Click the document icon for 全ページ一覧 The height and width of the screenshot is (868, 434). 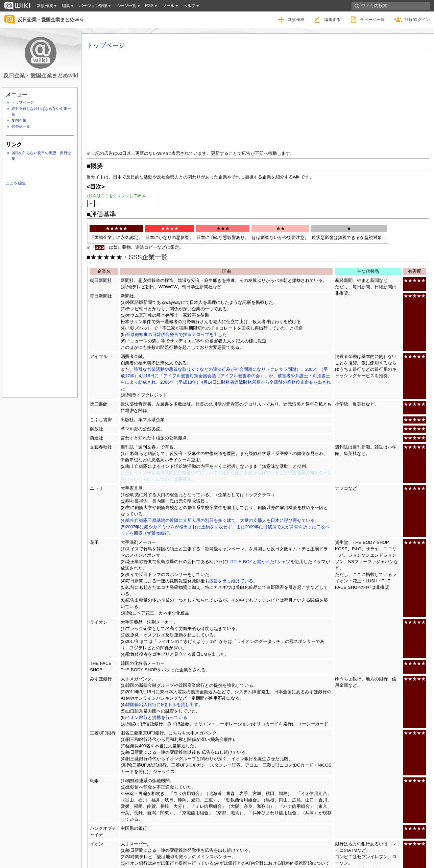pyautogui.click(x=353, y=20)
